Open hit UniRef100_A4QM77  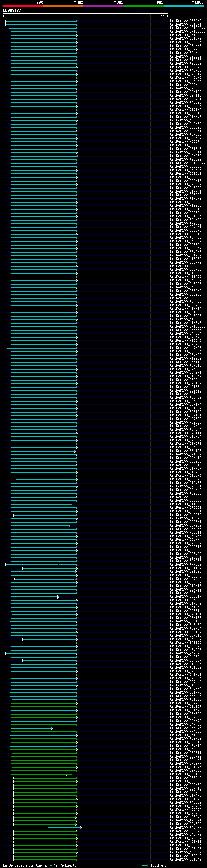click(186, 828)
